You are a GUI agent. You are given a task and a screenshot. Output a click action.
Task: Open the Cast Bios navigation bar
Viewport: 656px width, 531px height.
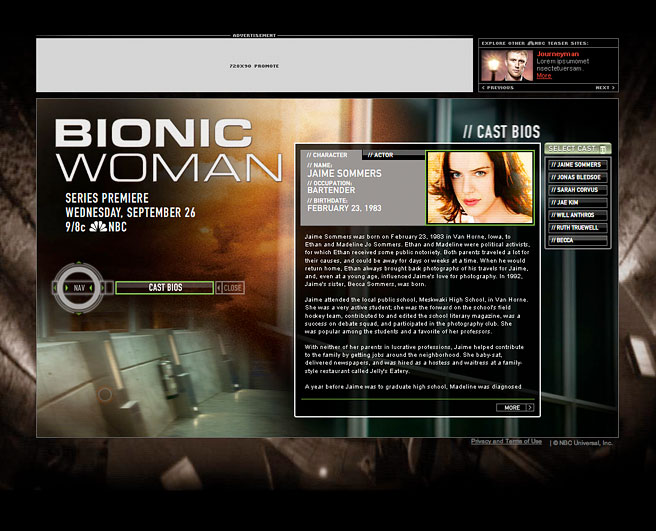click(x=164, y=288)
